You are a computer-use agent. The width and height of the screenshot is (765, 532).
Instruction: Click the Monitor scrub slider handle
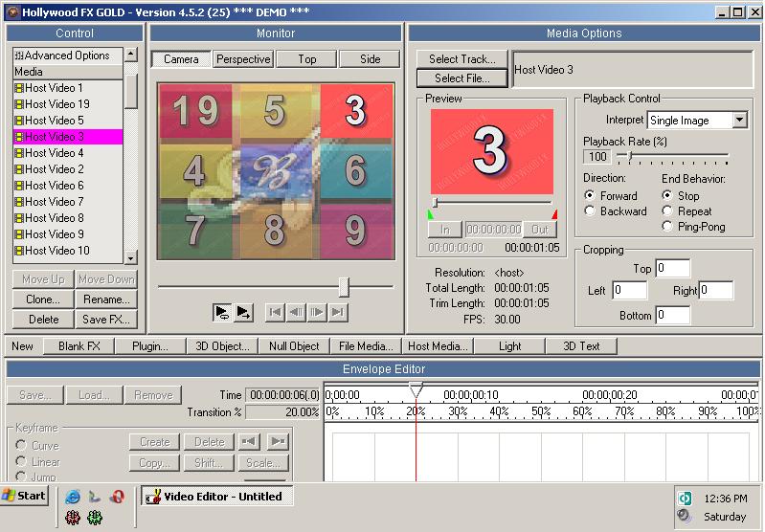coord(344,287)
